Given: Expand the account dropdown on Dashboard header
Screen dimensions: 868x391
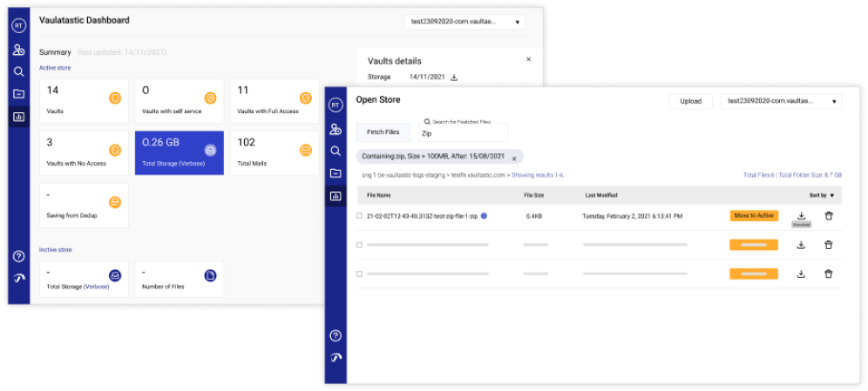Looking at the screenshot, I should click(464, 22).
